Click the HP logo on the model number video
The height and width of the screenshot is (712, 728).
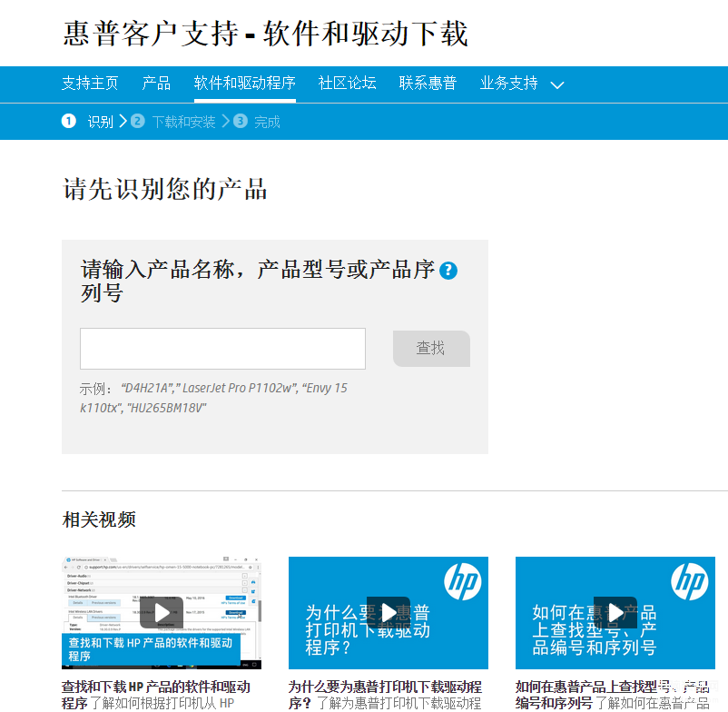(690, 581)
